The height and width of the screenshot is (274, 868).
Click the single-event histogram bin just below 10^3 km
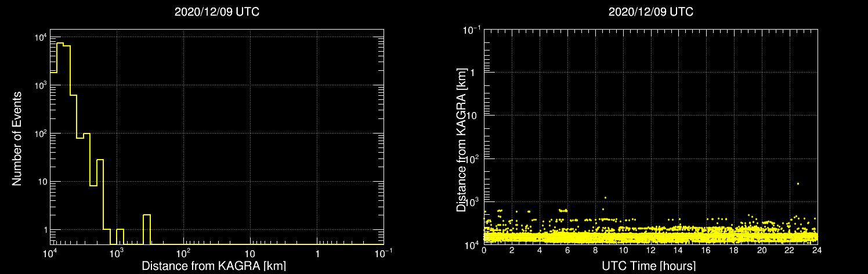click(x=120, y=237)
